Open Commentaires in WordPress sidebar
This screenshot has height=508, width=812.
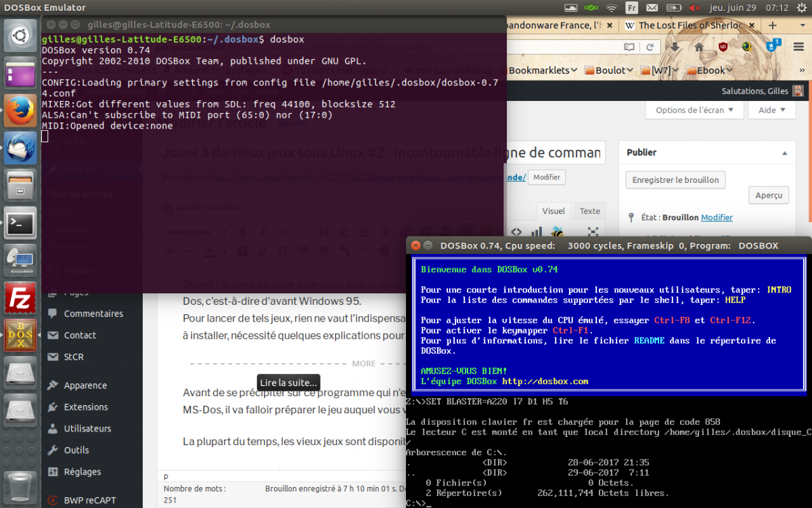coord(93,314)
